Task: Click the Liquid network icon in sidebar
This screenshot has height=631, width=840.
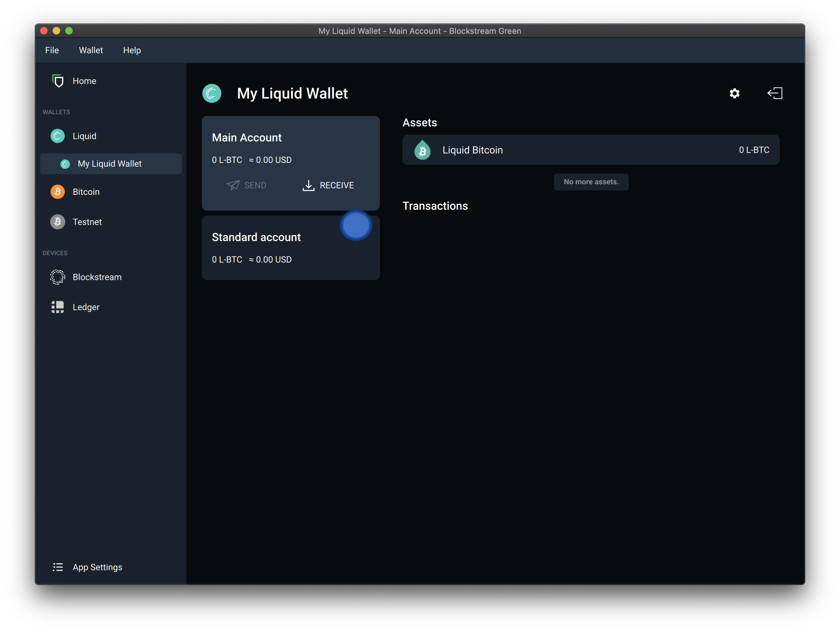Action: click(58, 136)
